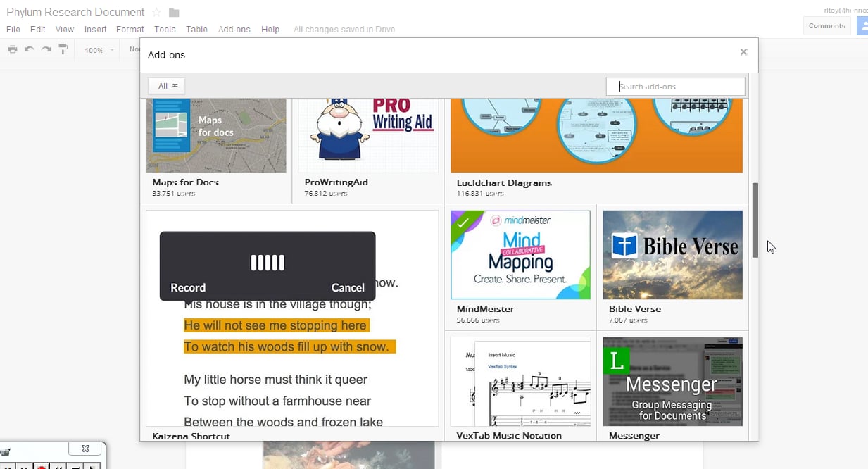Open the Maps for Docs thumbnail
868x469 pixels.
coord(216,135)
